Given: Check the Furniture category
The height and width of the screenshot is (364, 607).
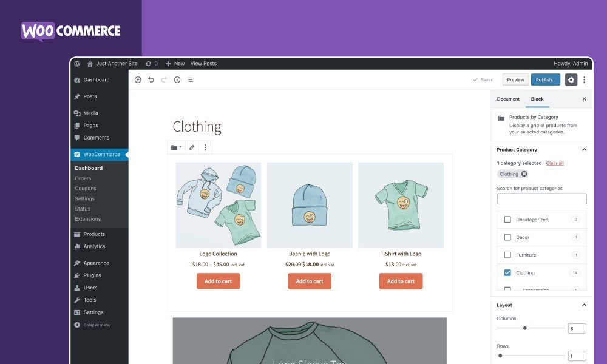Looking at the screenshot, I should (507, 255).
